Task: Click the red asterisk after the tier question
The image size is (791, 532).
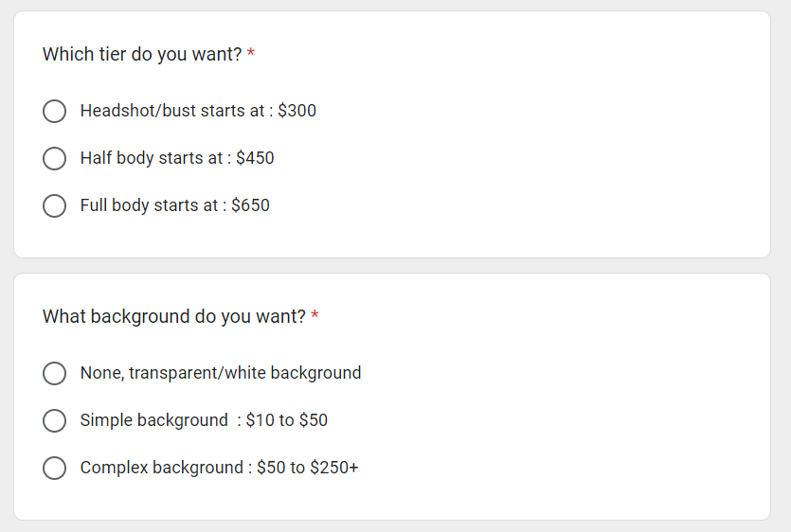Action: click(x=251, y=52)
